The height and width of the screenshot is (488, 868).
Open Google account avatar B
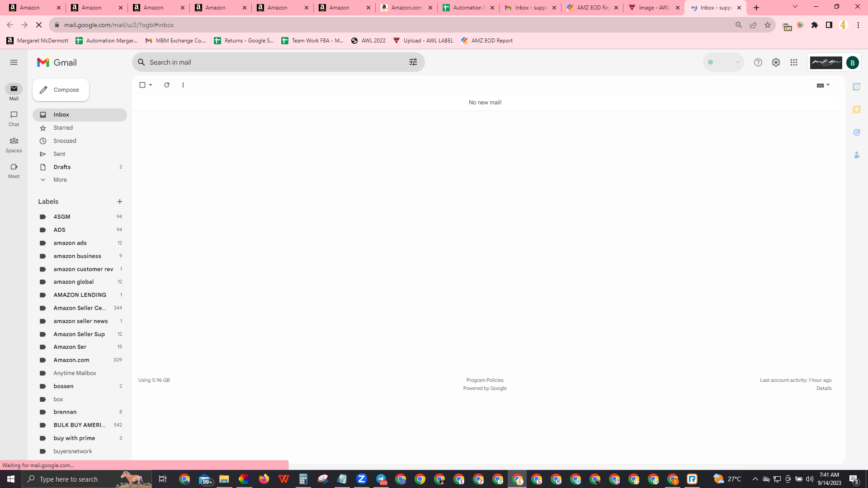click(852, 62)
